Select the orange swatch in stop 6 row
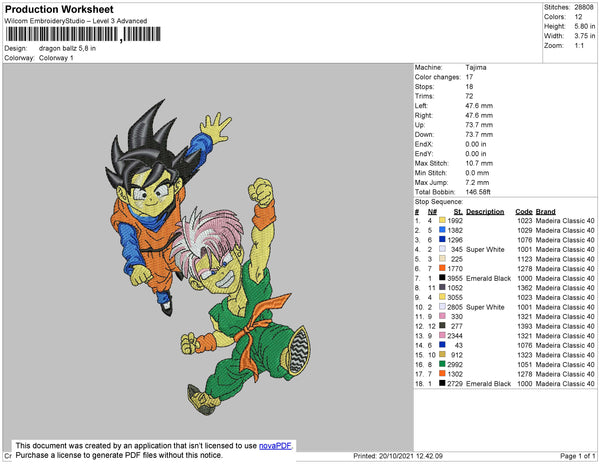 [442, 268]
